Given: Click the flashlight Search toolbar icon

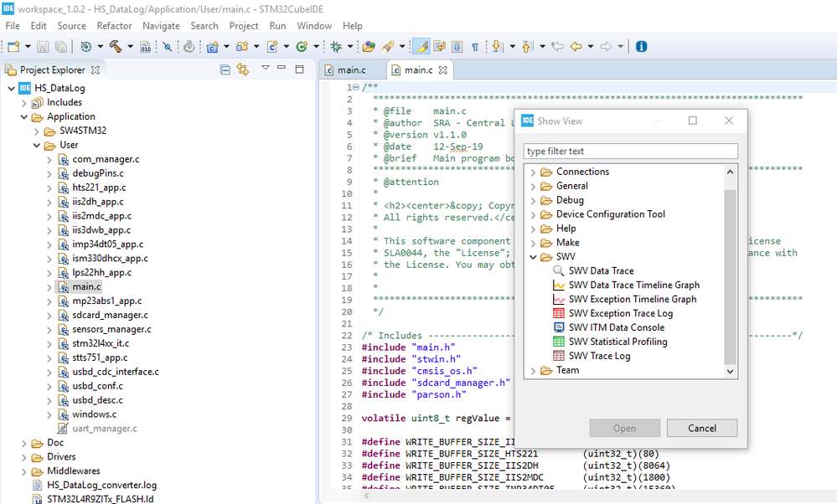Looking at the screenshot, I should coord(388,47).
